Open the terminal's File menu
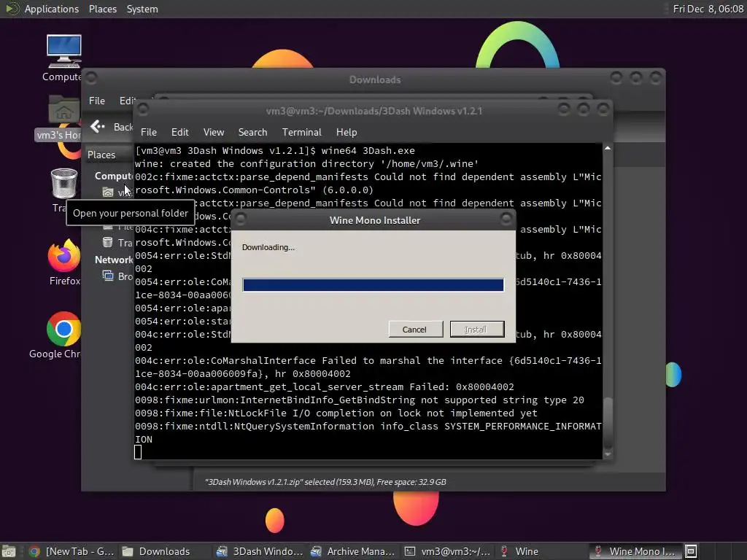 point(149,132)
